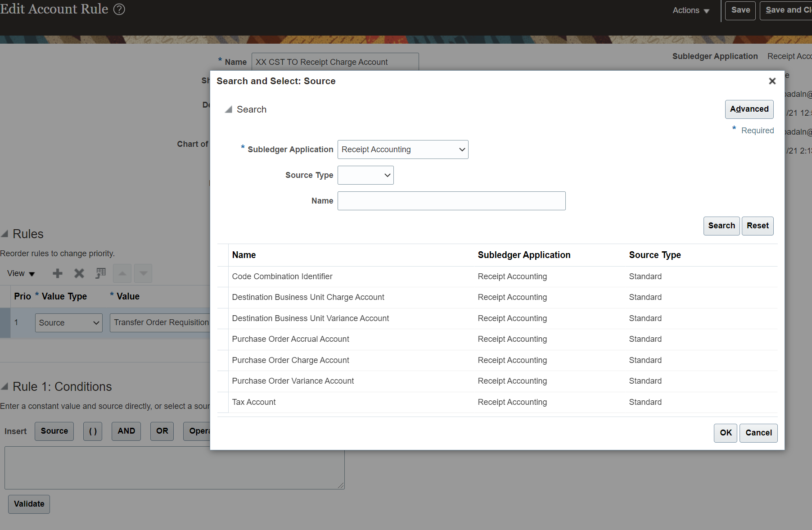Move the selected rule up with the up-arrow icon
Viewport: 812px width, 530px height.
pyautogui.click(x=122, y=273)
